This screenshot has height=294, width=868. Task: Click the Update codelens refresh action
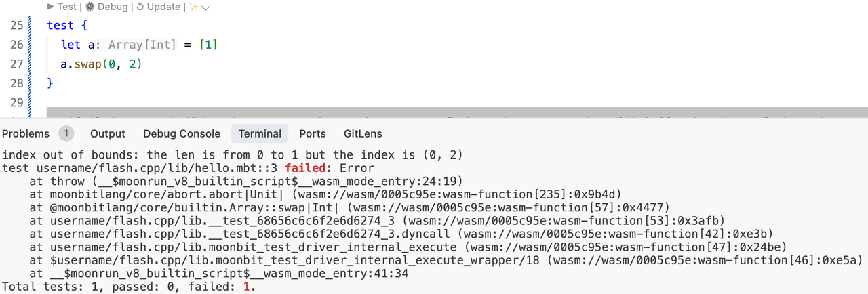click(x=158, y=7)
